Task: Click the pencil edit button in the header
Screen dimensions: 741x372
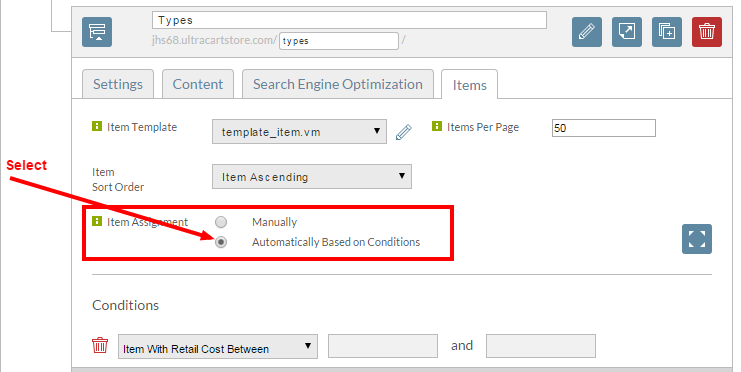Action: (x=587, y=32)
